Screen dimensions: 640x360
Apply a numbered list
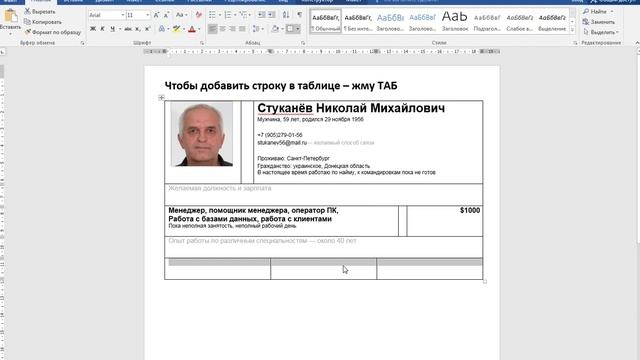click(x=228, y=15)
